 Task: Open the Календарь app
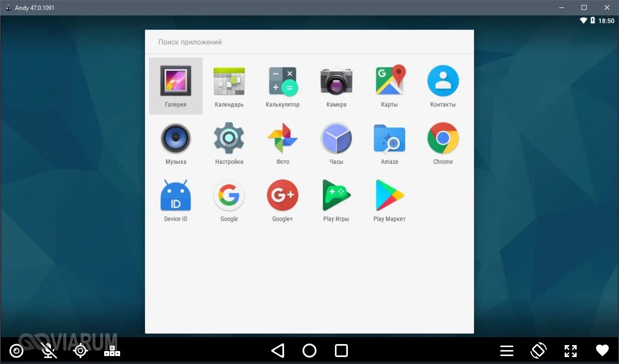click(229, 86)
